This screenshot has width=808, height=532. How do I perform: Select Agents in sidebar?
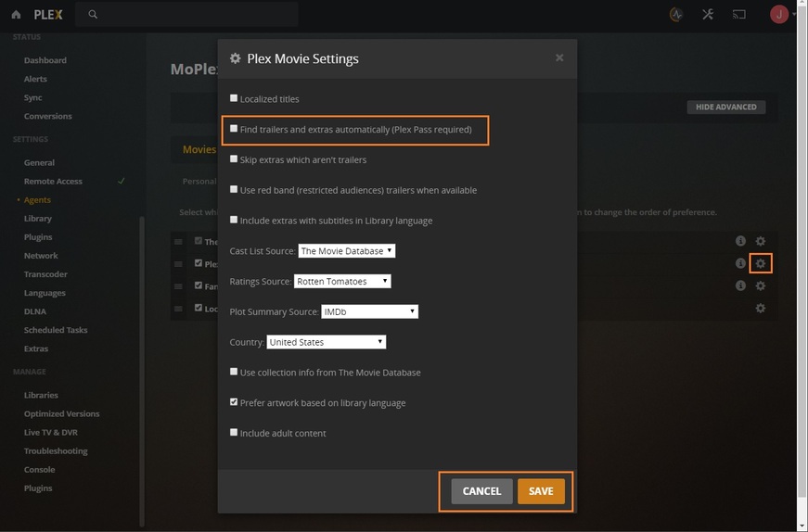(x=37, y=199)
